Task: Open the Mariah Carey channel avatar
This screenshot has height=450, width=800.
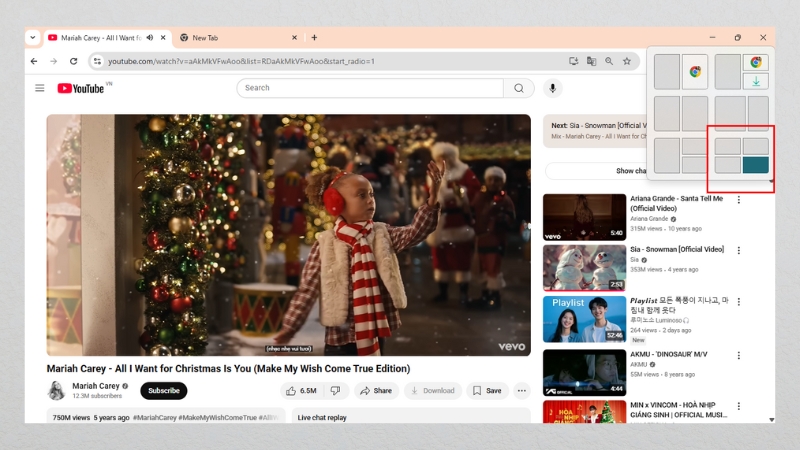Action: pyautogui.click(x=56, y=390)
